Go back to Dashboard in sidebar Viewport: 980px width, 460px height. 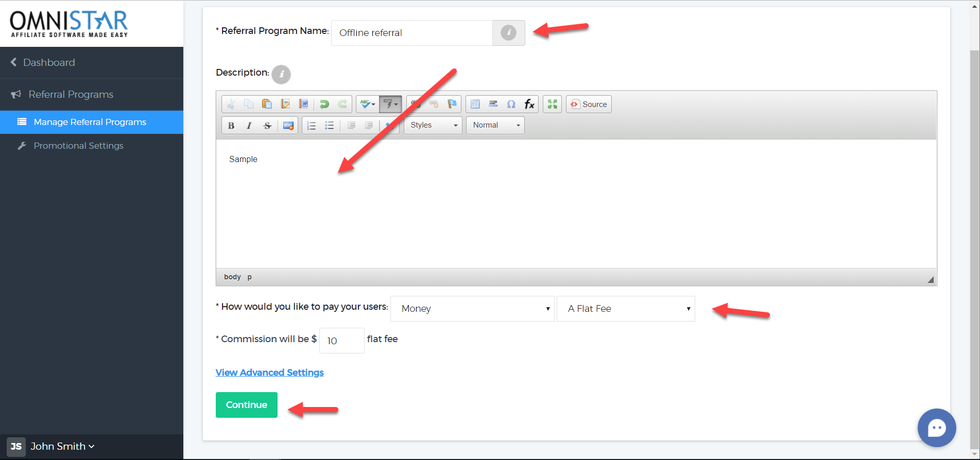[49, 63]
